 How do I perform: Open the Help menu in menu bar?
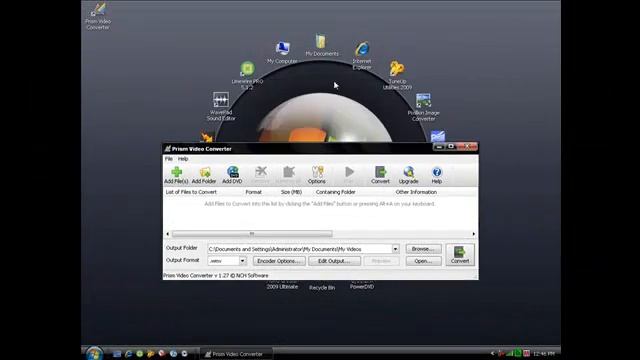(183, 159)
